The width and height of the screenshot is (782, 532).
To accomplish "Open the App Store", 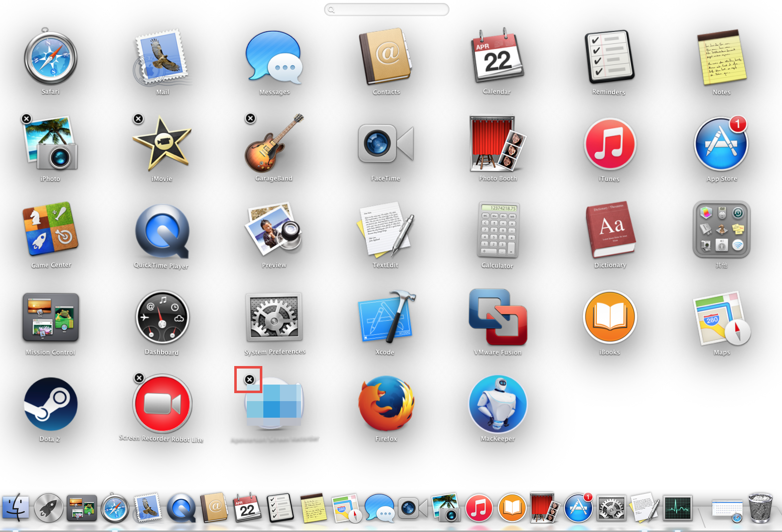I will tap(721, 145).
